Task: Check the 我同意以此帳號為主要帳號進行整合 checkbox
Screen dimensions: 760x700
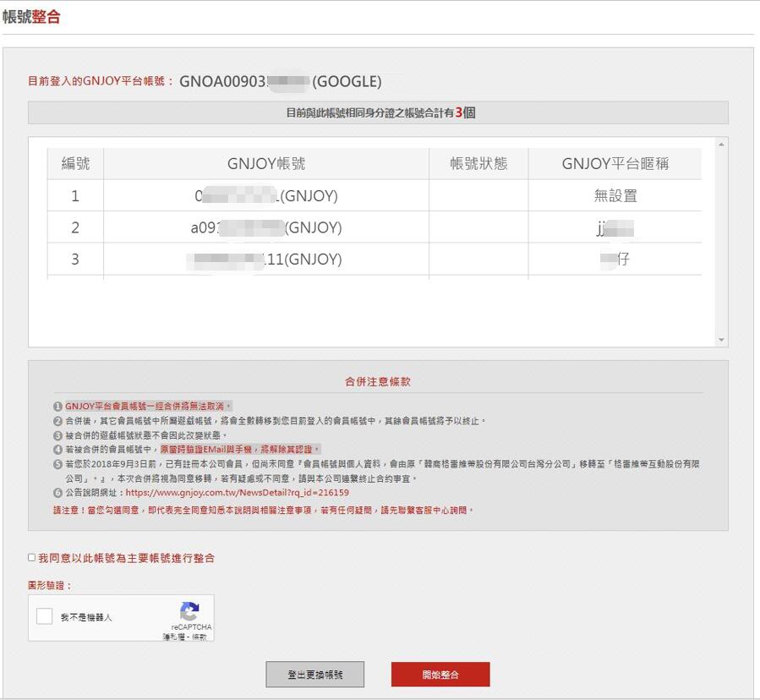Action: pyautogui.click(x=32, y=558)
